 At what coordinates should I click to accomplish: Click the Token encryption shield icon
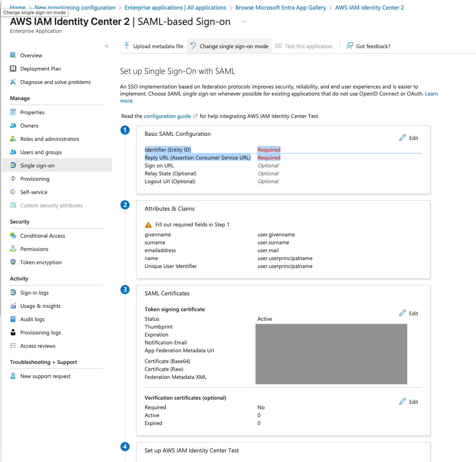point(13,262)
